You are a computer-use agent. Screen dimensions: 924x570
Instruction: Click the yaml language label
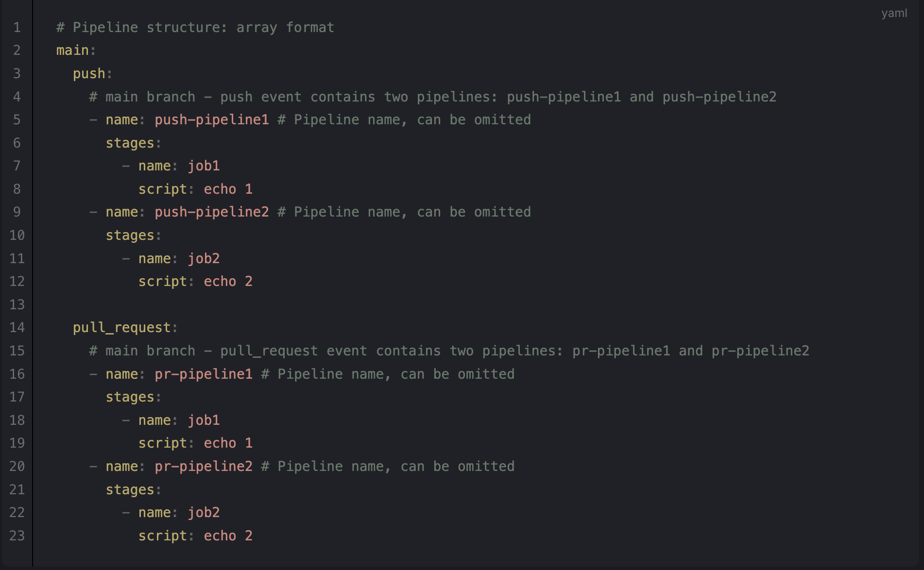point(894,13)
